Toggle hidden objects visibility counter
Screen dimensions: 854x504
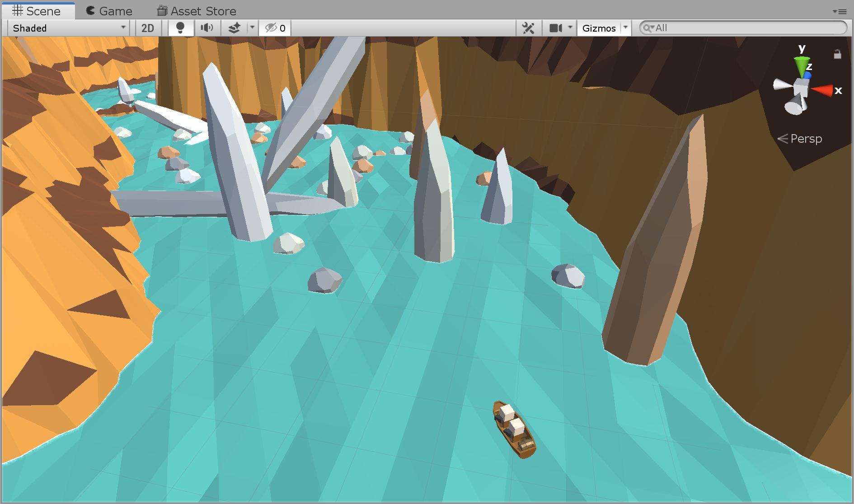click(275, 28)
